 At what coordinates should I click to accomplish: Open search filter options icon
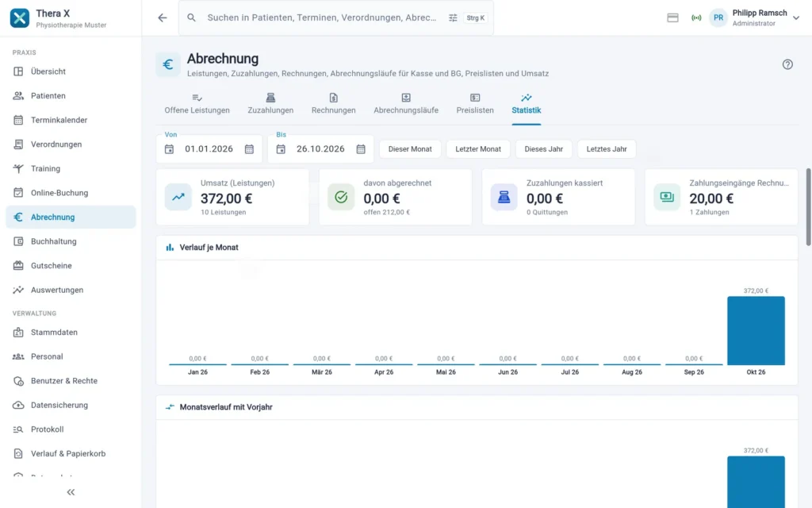pyautogui.click(x=453, y=17)
